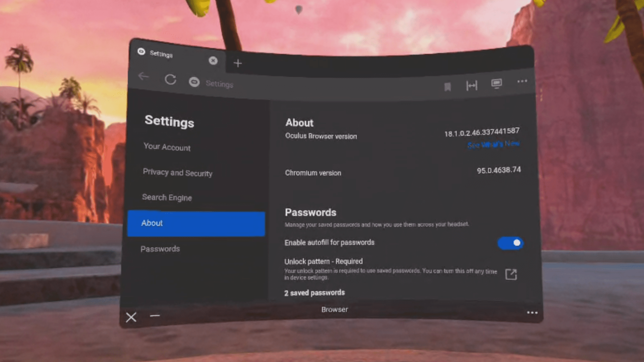
Task: Click the Search Engine settings item
Action: coord(167,197)
